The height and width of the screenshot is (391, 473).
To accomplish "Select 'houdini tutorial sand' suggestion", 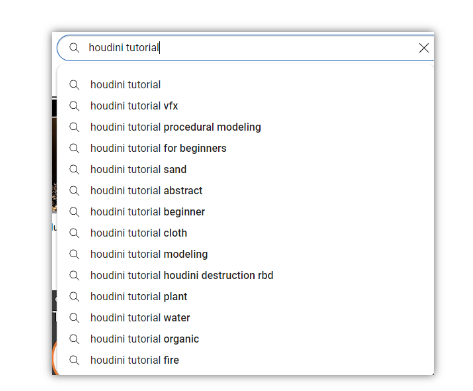I will 246,169.
